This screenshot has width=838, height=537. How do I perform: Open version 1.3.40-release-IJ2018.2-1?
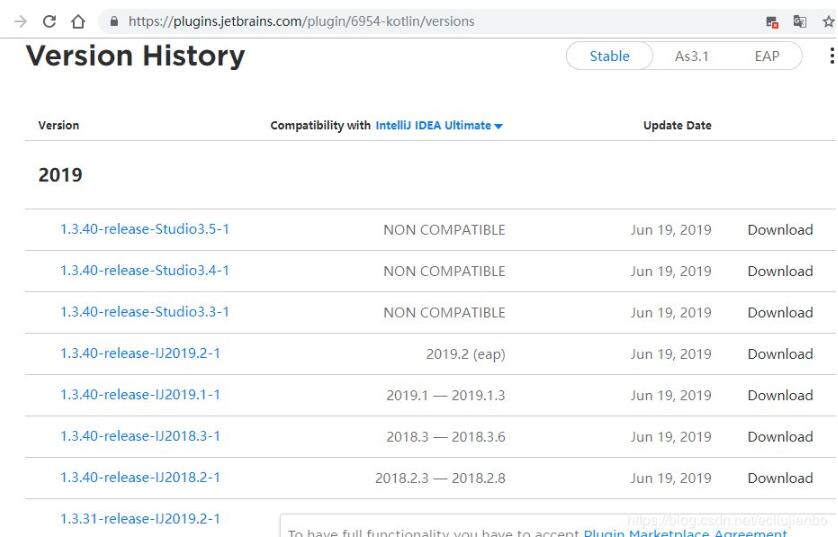coord(140,477)
